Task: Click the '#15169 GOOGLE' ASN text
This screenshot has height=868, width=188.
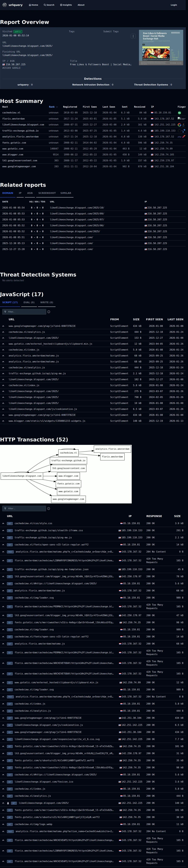Action: point(11,68)
